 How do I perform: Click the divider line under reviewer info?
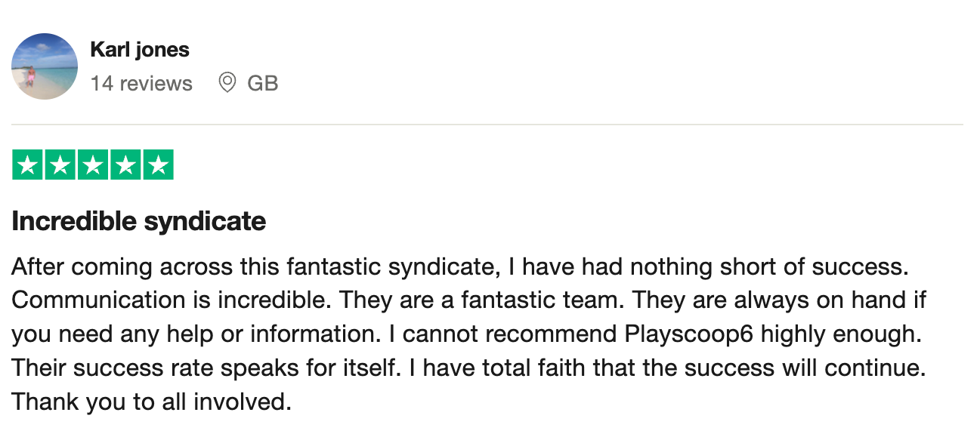pyautogui.click(x=487, y=124)
